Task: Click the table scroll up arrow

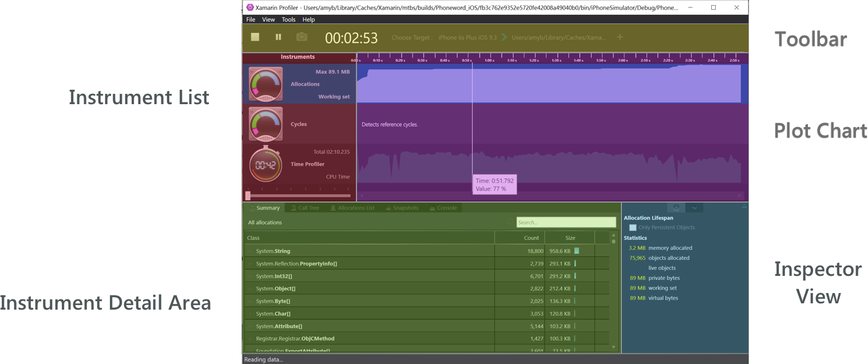Action: (x=613, y=235)
